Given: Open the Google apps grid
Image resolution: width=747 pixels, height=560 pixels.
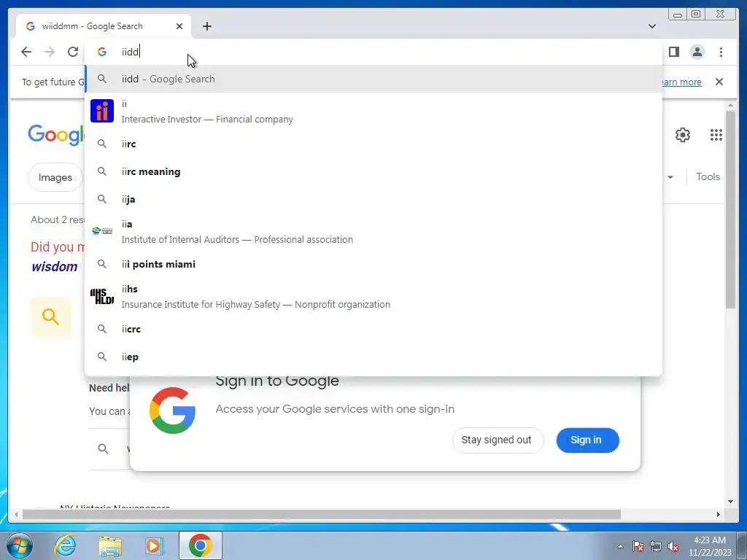Looking at the screenshot, I should point(716,135).
